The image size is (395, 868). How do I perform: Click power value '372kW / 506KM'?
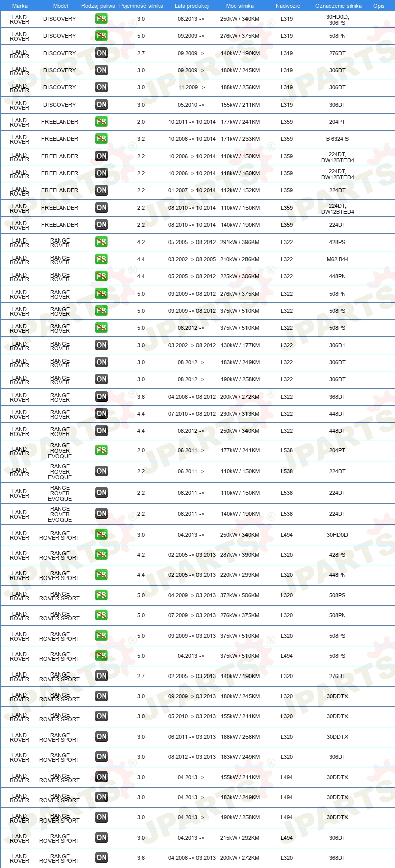coord(240,595)
